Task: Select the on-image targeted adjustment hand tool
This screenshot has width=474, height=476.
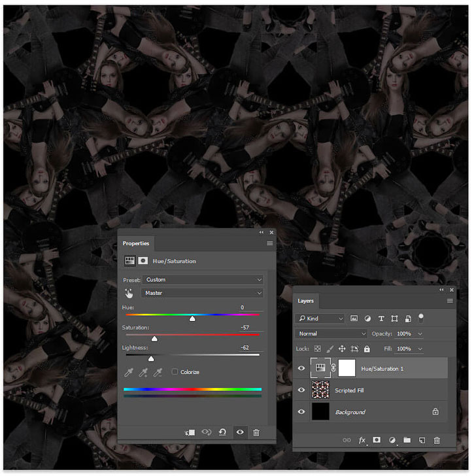Action: click(x=129, y=294)
